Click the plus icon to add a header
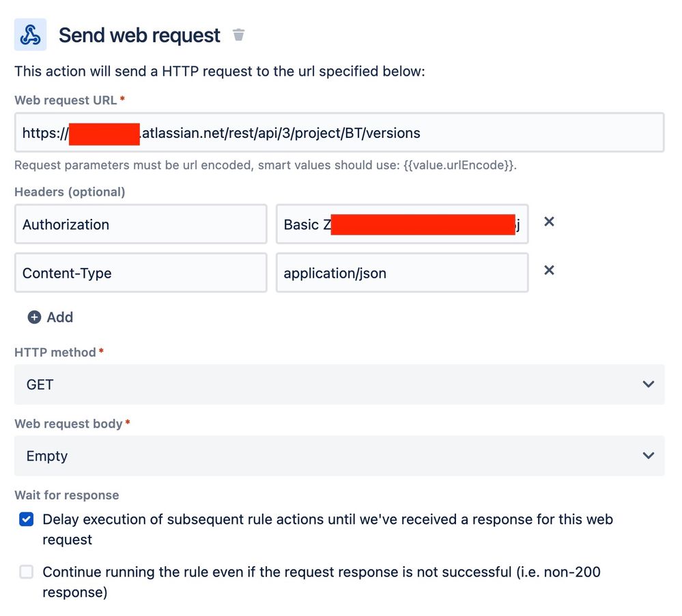This screenshot has height=616, width=682. (x=33, y=317)
